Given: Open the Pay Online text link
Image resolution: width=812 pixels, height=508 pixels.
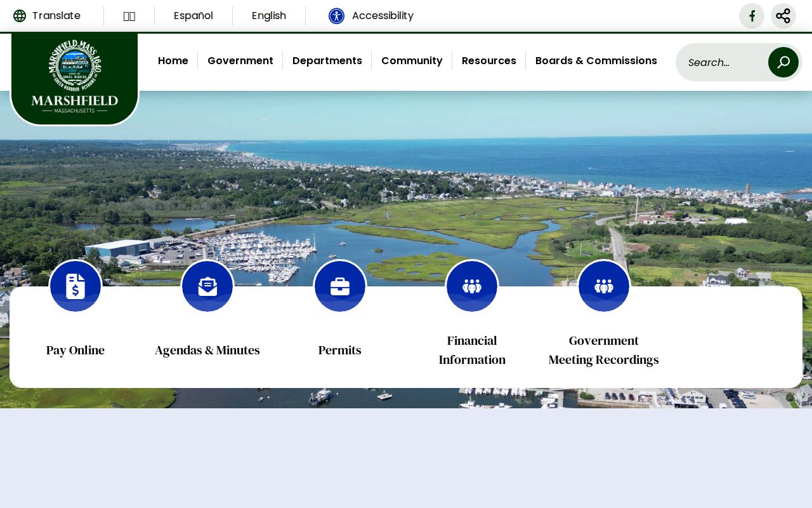Looking at the screenshot, I should click(75, 350).
